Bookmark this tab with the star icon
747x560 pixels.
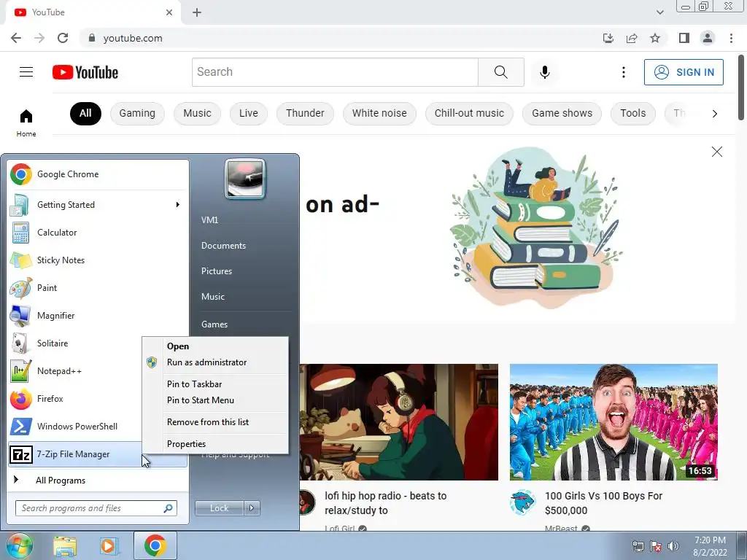click(x=655, y=38)
